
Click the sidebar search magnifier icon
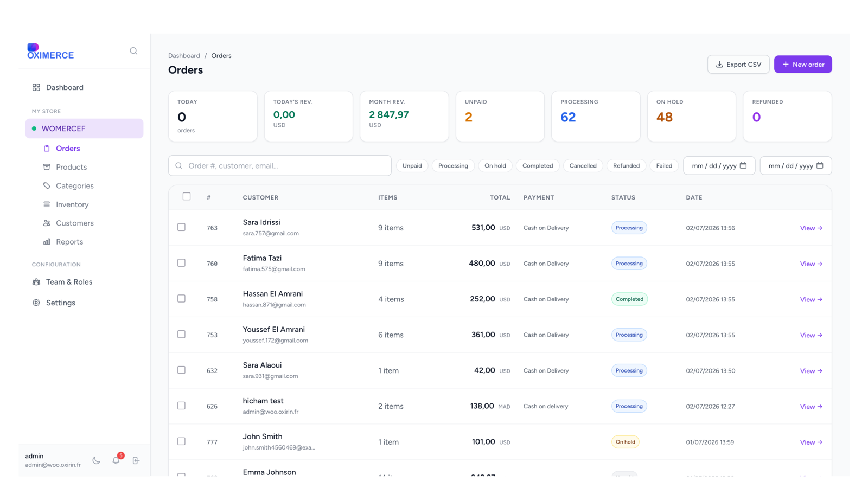point(133,51)
